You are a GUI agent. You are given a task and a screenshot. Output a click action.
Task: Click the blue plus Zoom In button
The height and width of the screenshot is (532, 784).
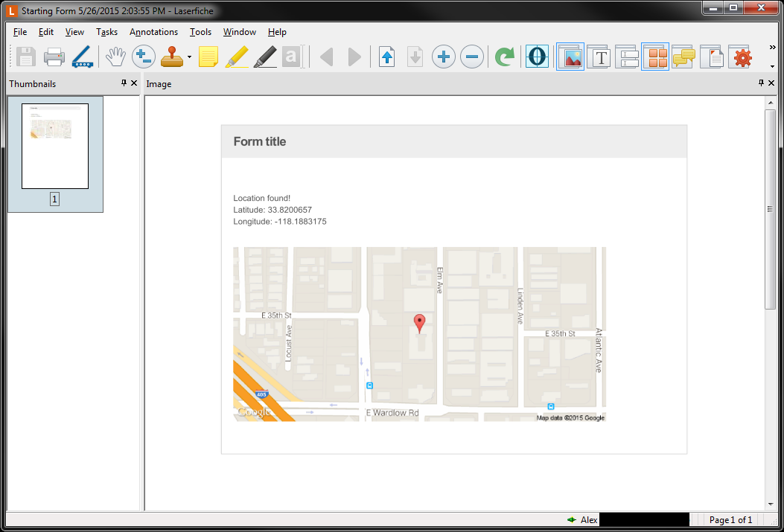[x=443, y=57]
